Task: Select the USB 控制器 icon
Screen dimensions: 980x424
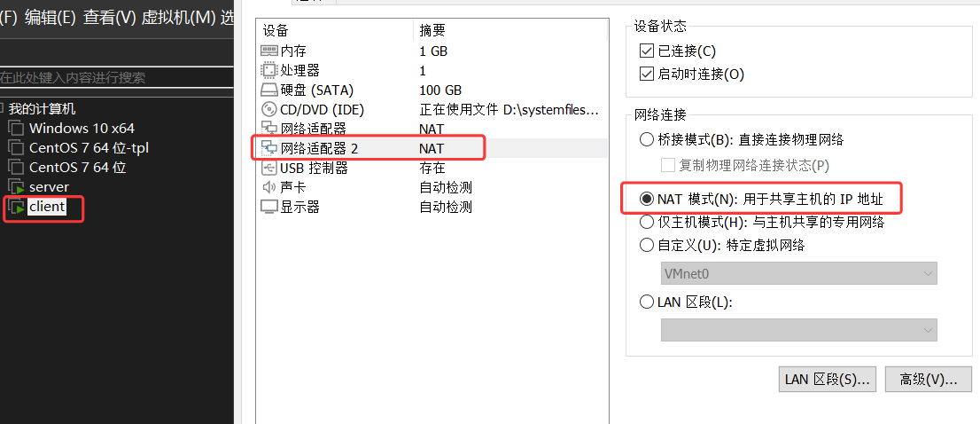Action: click(x=268, y=168)
